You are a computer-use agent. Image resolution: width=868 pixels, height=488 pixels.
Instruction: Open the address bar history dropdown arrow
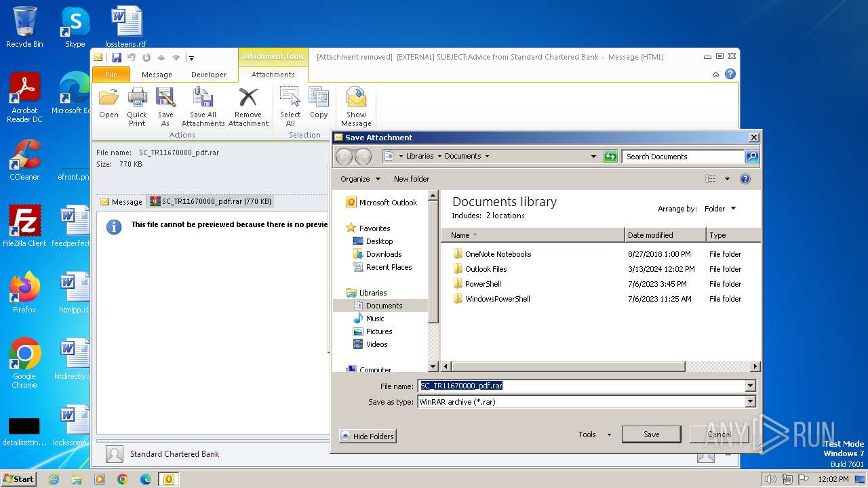point(593,157)
